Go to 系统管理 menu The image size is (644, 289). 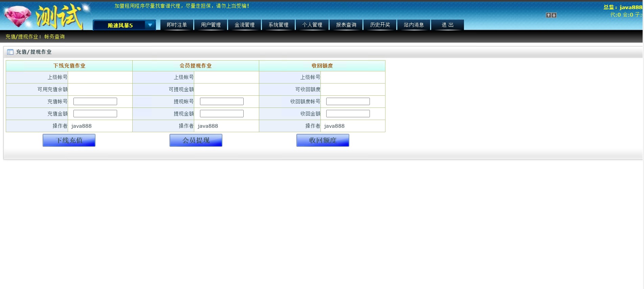[x=278, y=25]
